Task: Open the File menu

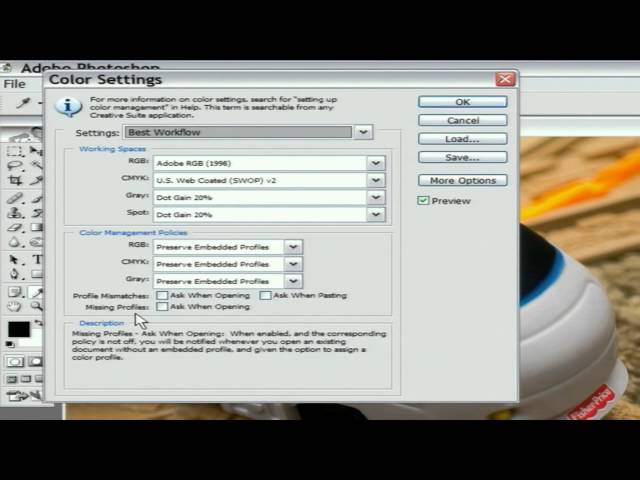Action: 14,84
